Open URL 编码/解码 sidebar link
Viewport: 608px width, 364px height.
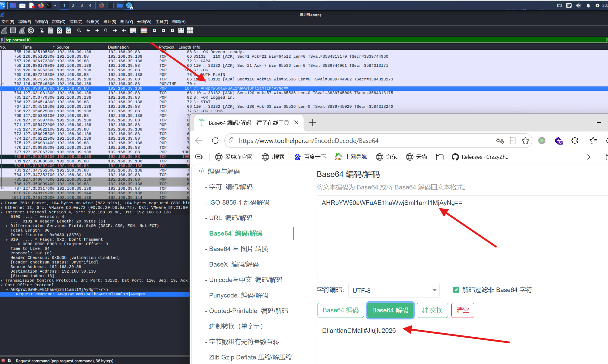tap(231, 218)
